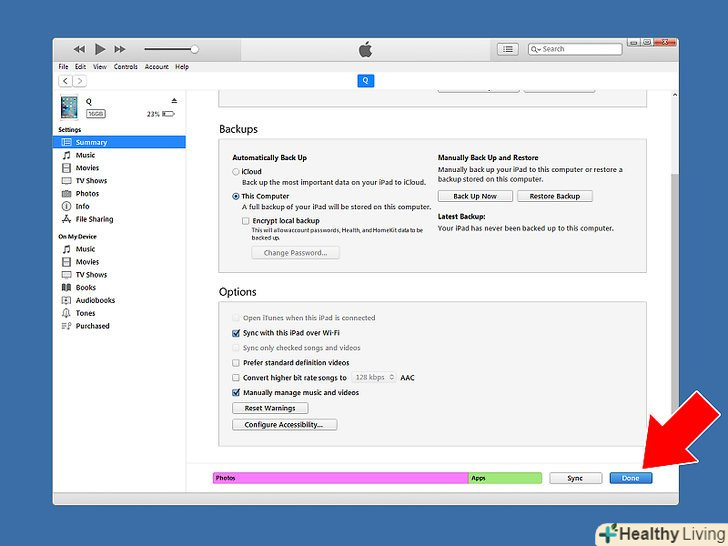Check Prefer standard definition videos
The height and width of the screenshot is (546, 728).
coord(236,363)
